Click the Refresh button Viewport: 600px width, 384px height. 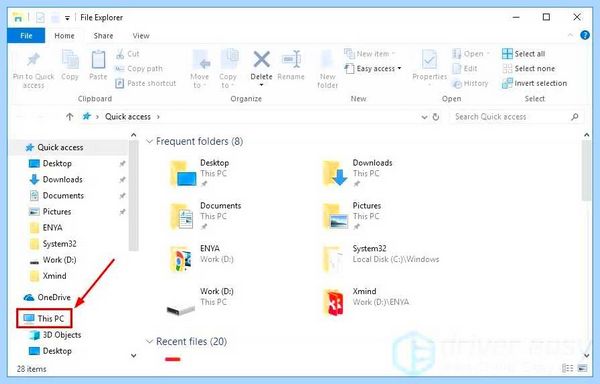[435, 117]
